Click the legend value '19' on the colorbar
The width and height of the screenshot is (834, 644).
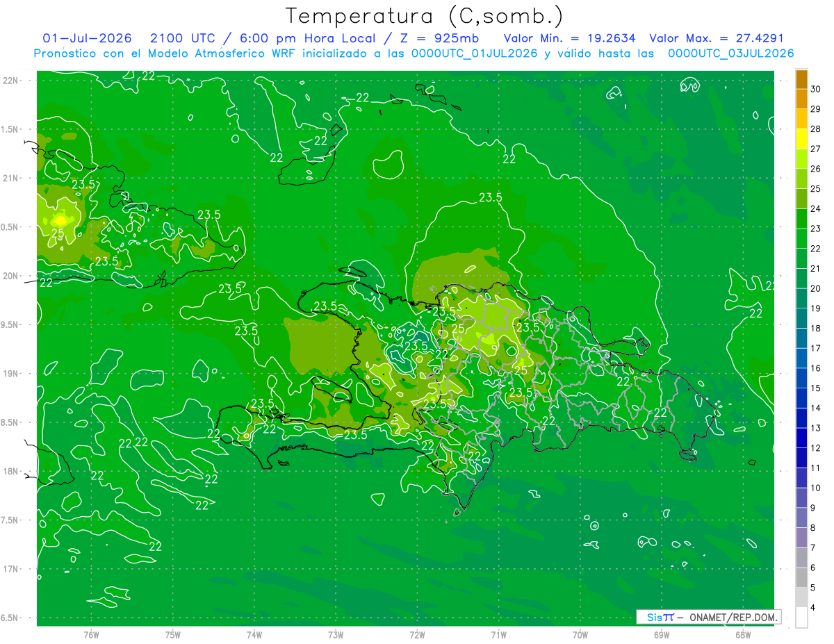pyautogui.click(x=816, y=308)
